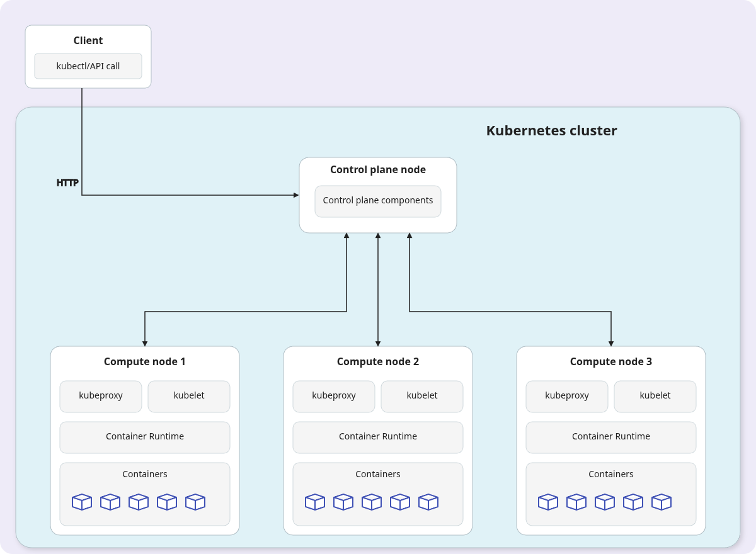
Task: Click second container cube in Compute node 1
Action: [x=110, y=502]
